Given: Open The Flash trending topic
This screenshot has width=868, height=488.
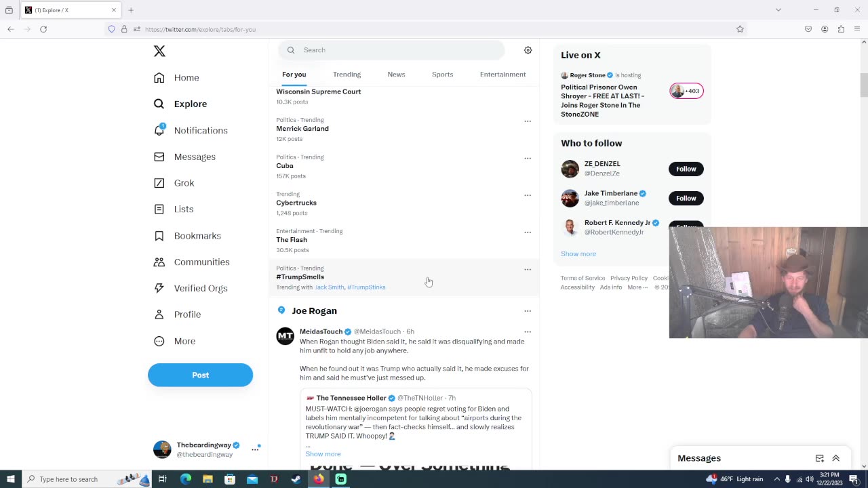Looking at the screenshot, I should pyautogui.click(x=292, y=240).
